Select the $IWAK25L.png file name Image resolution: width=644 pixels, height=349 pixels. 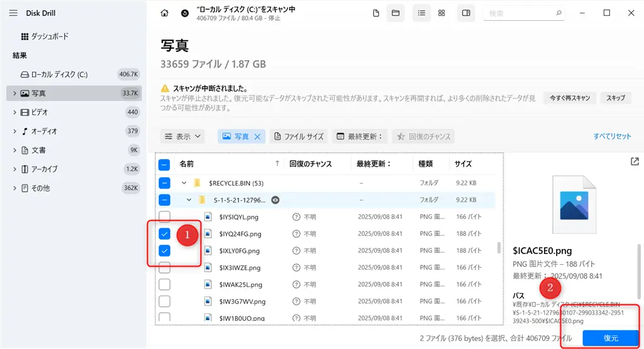tap(241, 284)
